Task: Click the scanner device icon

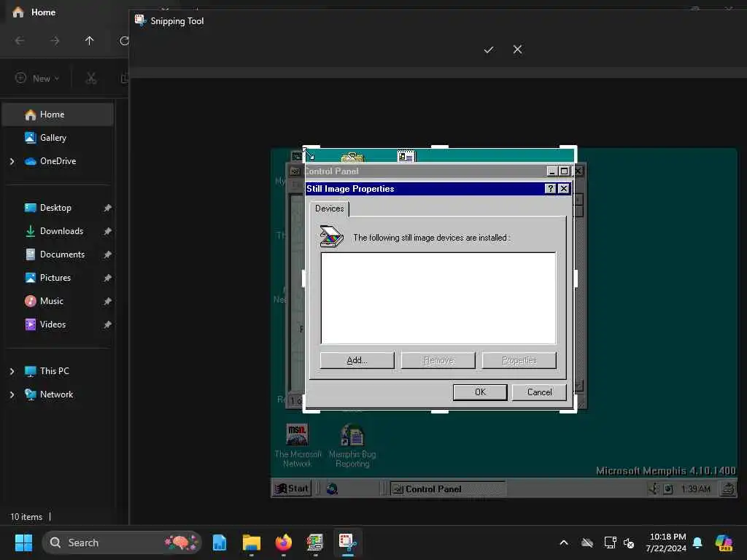Action: [x=331, y=236]
